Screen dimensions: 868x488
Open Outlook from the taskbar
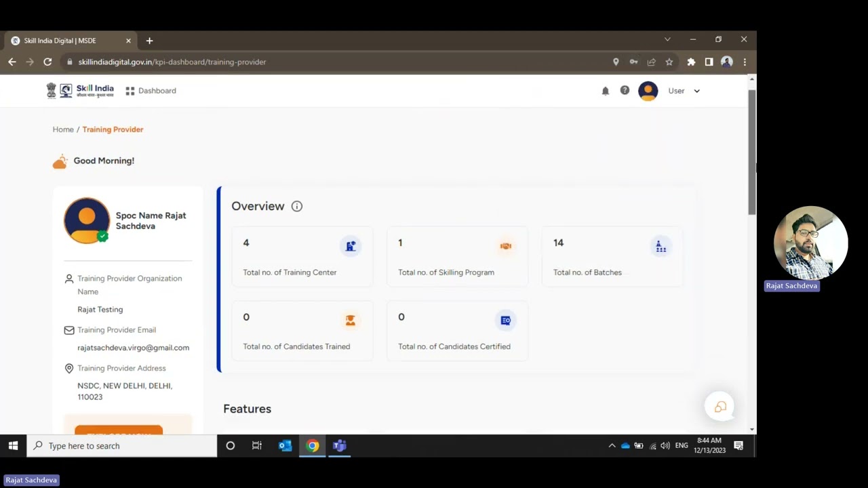click(285, 445)
